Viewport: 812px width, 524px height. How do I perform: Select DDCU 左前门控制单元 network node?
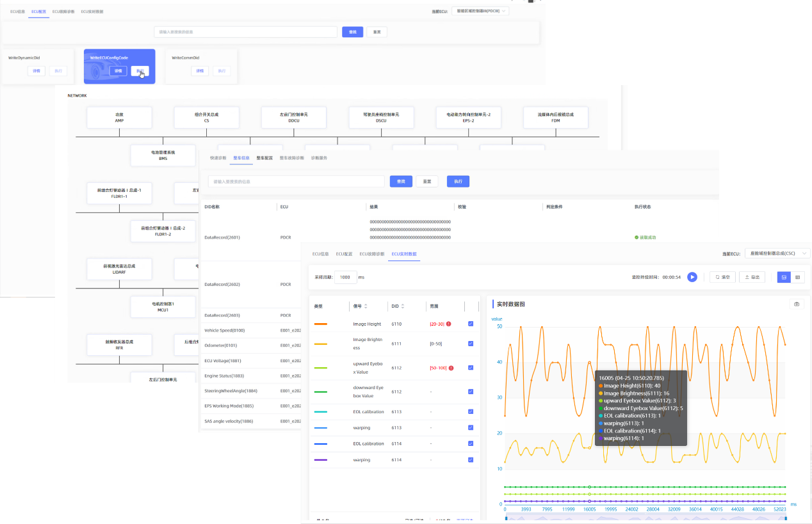coord(294,118)
